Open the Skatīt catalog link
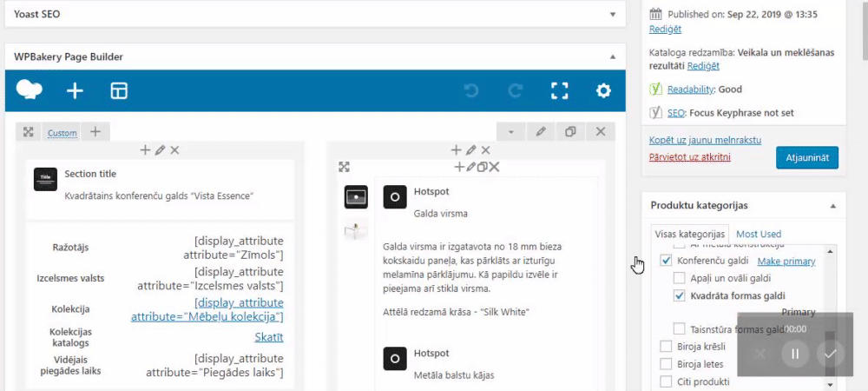 coord(269,337)
